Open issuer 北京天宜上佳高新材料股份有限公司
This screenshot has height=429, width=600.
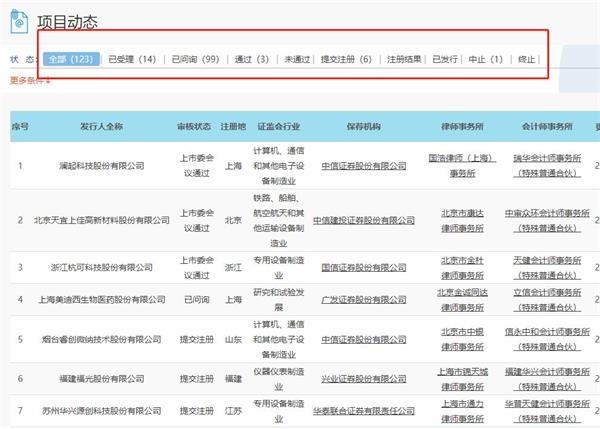point(101,220)
